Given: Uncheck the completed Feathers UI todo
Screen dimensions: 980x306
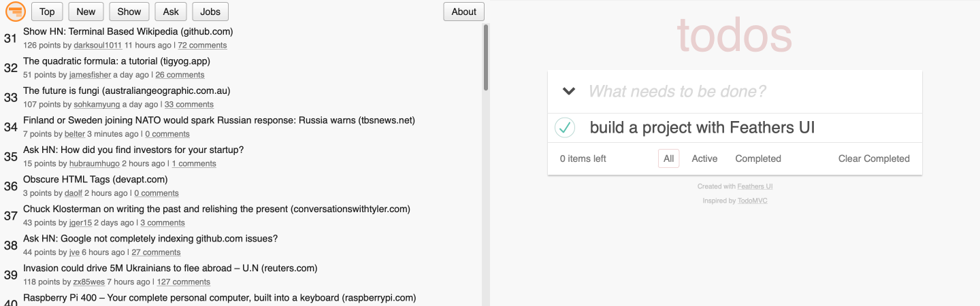Looking at the screenshot, I should click(x=565, y=127).
